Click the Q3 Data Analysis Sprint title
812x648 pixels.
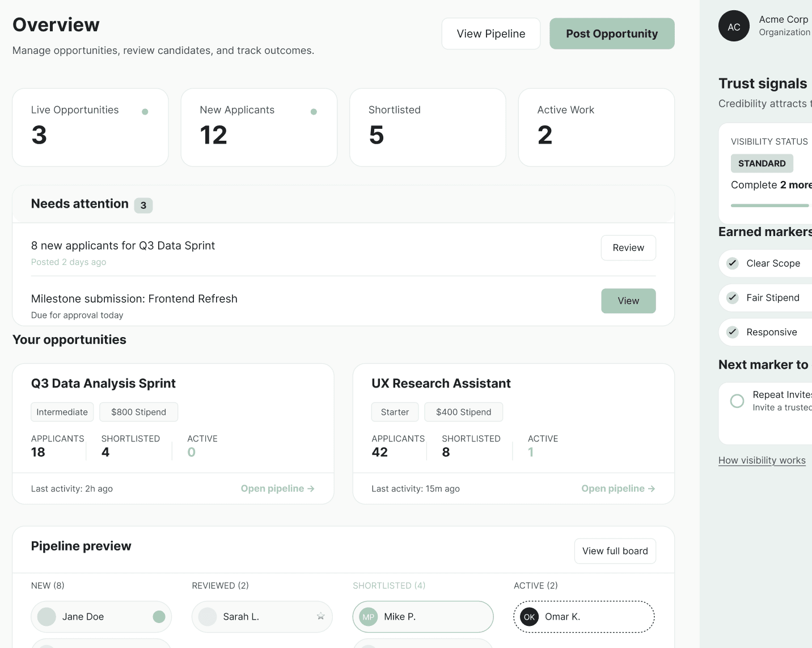click(103, 384)
